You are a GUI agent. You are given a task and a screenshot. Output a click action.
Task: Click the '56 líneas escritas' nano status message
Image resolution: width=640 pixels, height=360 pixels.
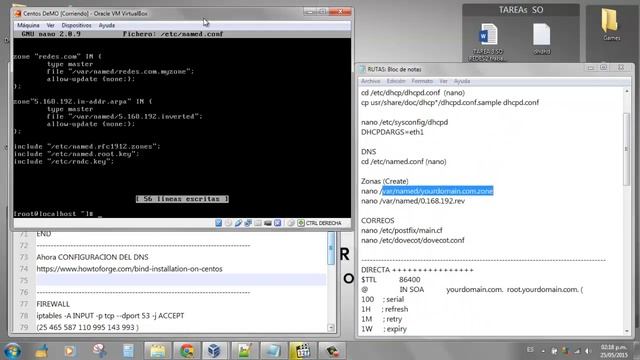click(x=182, y=199)
